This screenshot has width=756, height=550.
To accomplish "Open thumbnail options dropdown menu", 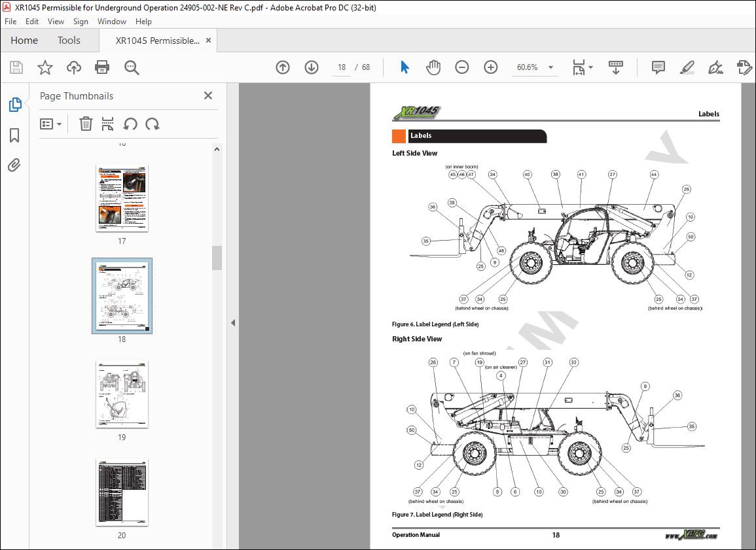I will pyautogui.click(x=50, y=124).
